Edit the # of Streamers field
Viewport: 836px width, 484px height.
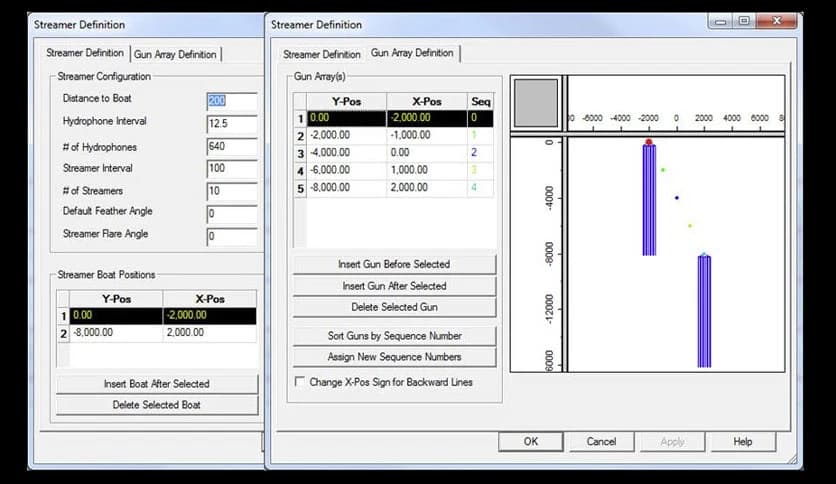click(x=232, y=191)
